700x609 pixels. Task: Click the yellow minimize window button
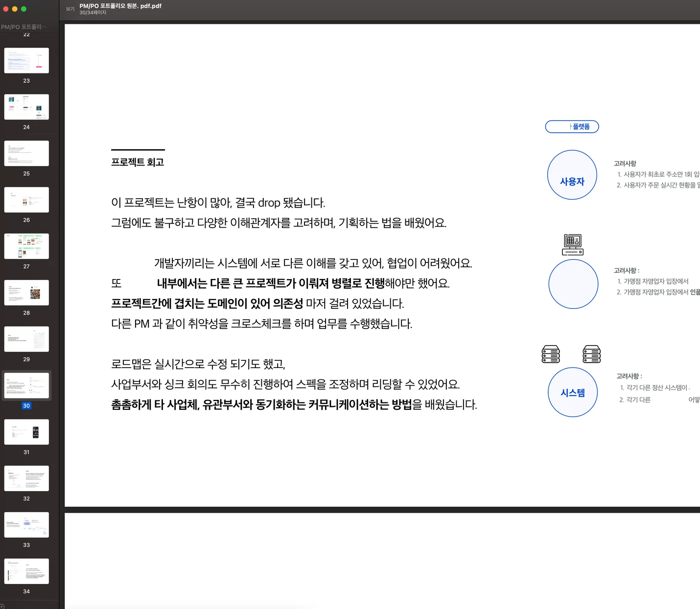[15, 8]
